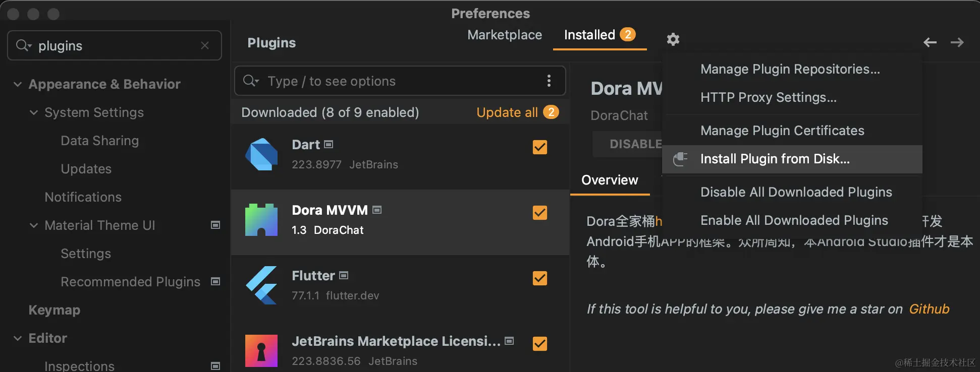The image size is (980, 372).
Task: Disable the Dart plugin checkbox
Action: click(540, 147)
